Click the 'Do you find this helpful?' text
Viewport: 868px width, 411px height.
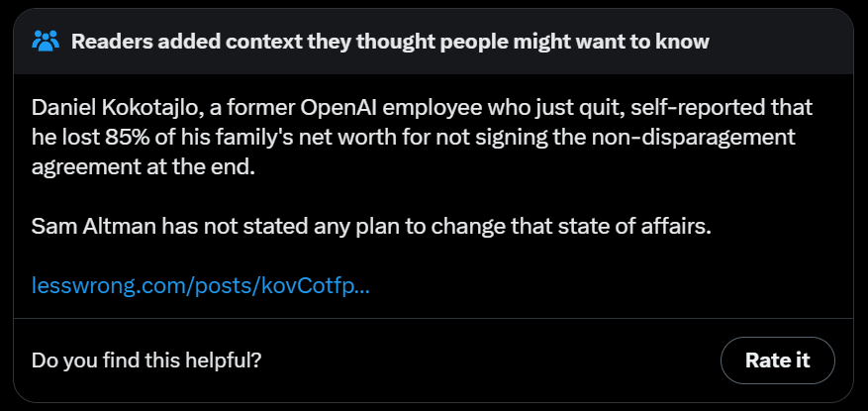tap(146, 360)
